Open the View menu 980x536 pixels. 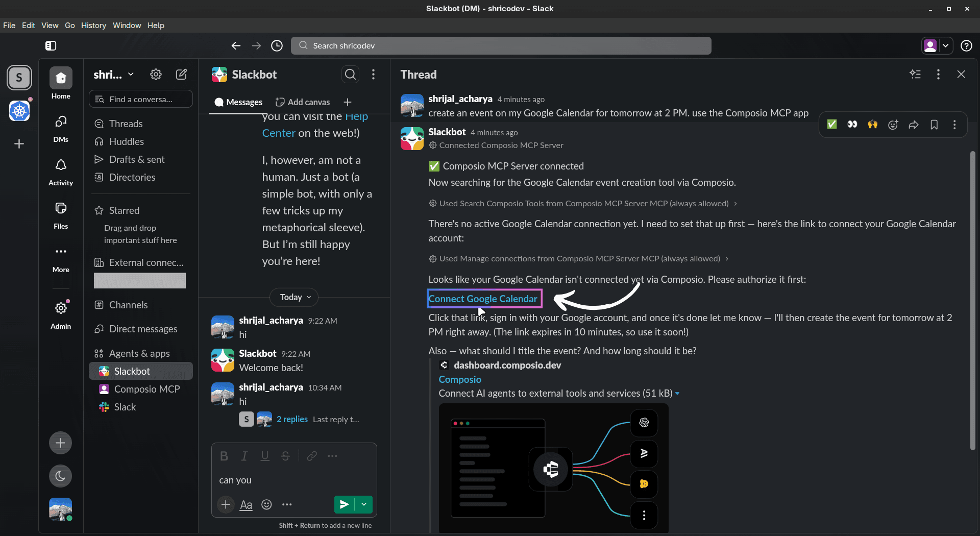50,26
